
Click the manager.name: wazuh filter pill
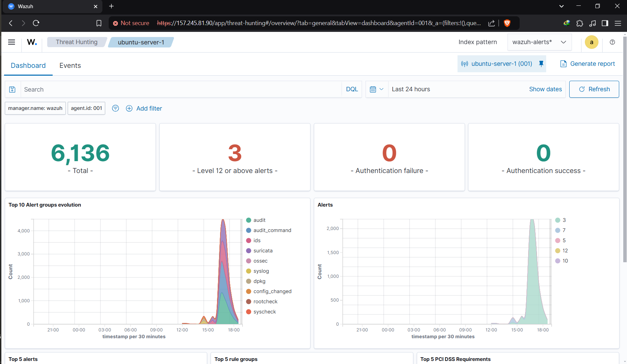click(35, 108)
